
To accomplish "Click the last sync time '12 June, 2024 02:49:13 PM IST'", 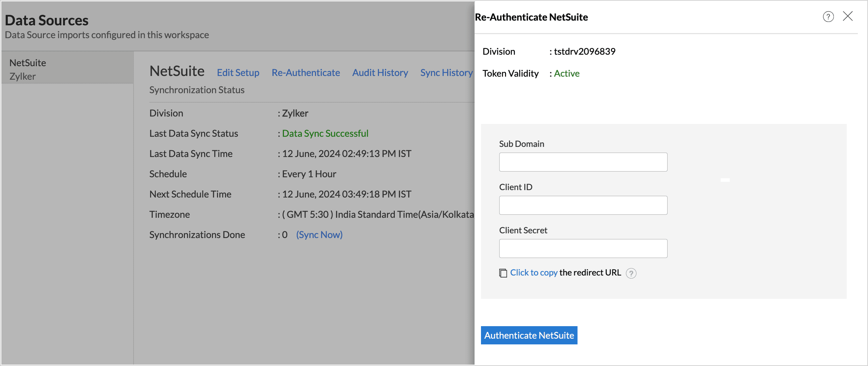I will 347,154.
